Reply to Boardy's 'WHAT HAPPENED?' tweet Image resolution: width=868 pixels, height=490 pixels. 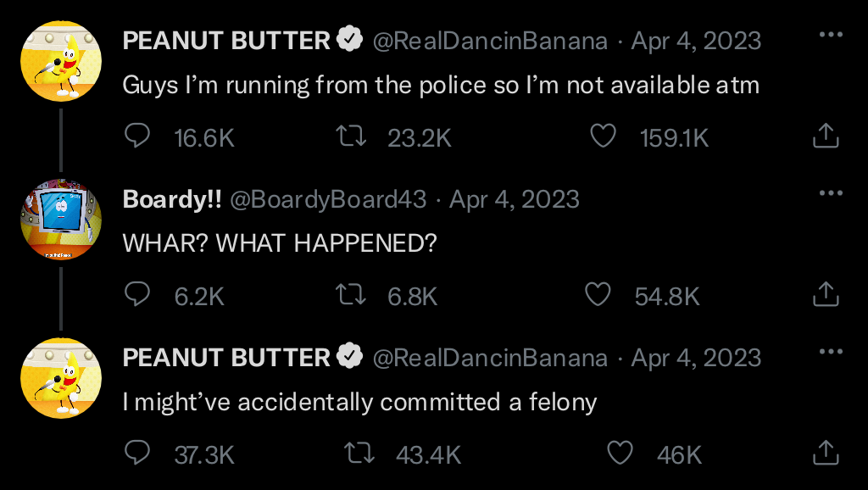(137, 294)
